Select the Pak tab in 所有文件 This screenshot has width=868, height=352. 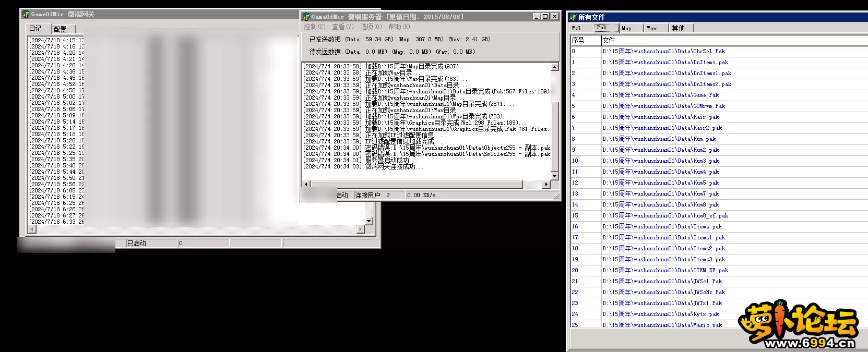(x=607, y=28)
